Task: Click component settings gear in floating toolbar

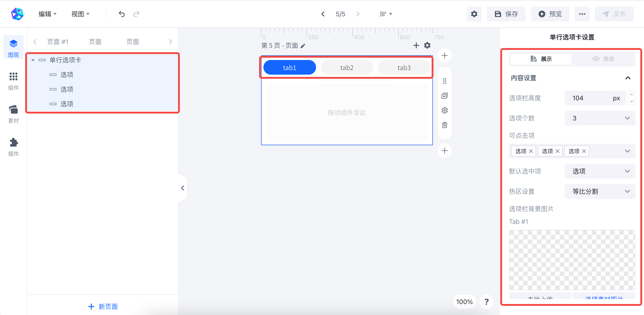Action: [444, 110]
